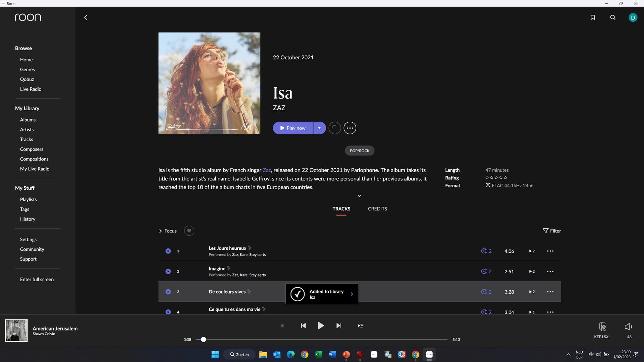Open the queue icon in the transport bar
644x362 pixels.
tap(361, 326)
